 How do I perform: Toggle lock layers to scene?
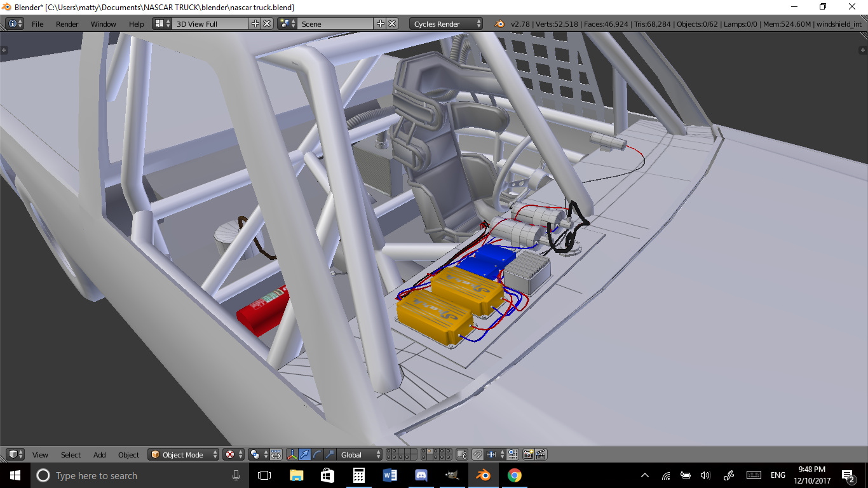pyautogui.click(x=463, y=454)
